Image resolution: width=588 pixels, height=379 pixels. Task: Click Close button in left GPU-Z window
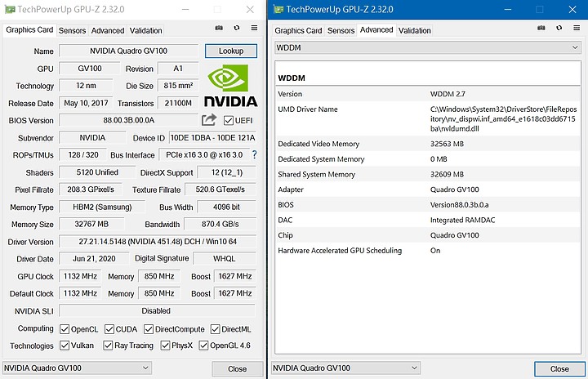tap(238, 369)
